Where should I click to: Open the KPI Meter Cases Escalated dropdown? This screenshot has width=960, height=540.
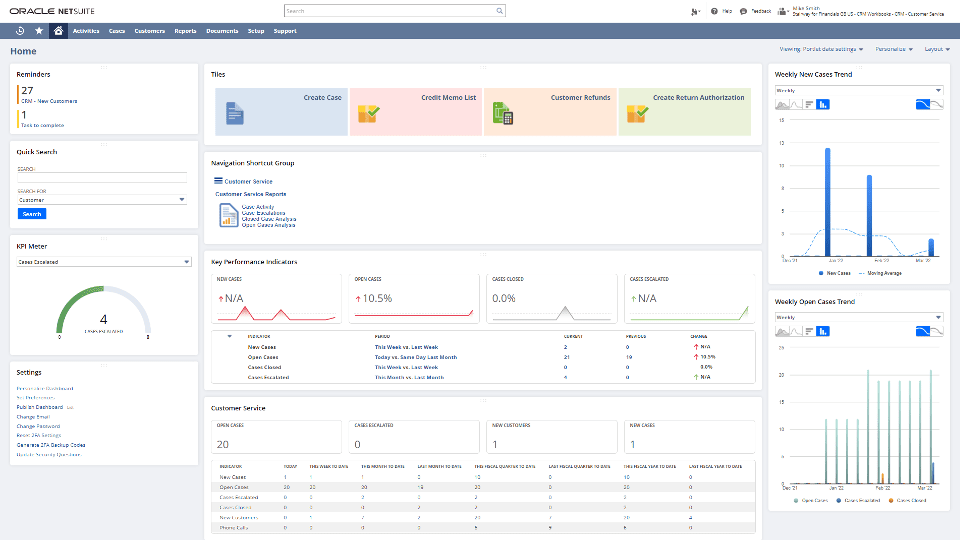pyautogui.click(x=103, y=261)
